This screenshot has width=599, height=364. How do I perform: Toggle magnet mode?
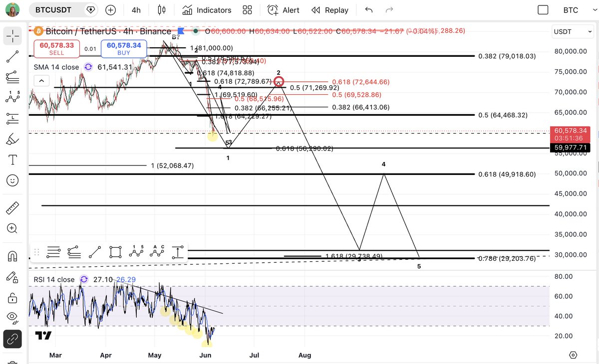click(x=12, y=256)
